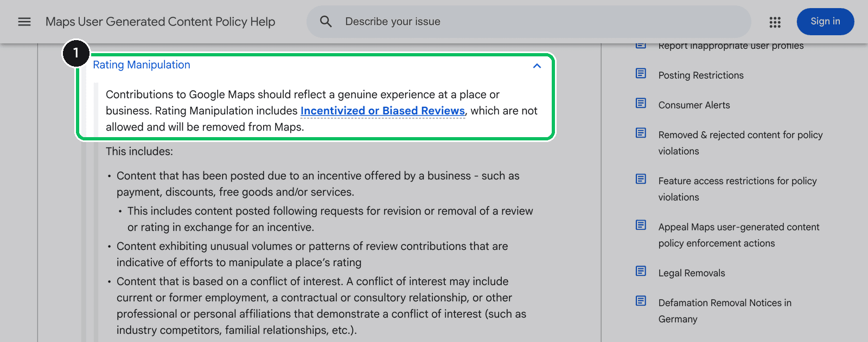Click bullet 'Content that is based on a conflict'

[321, 306]
